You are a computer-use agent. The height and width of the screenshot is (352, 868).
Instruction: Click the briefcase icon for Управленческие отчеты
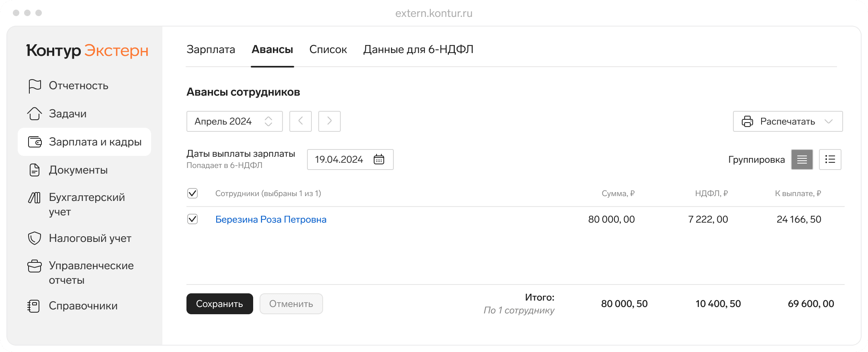click(x=35, y=266)
